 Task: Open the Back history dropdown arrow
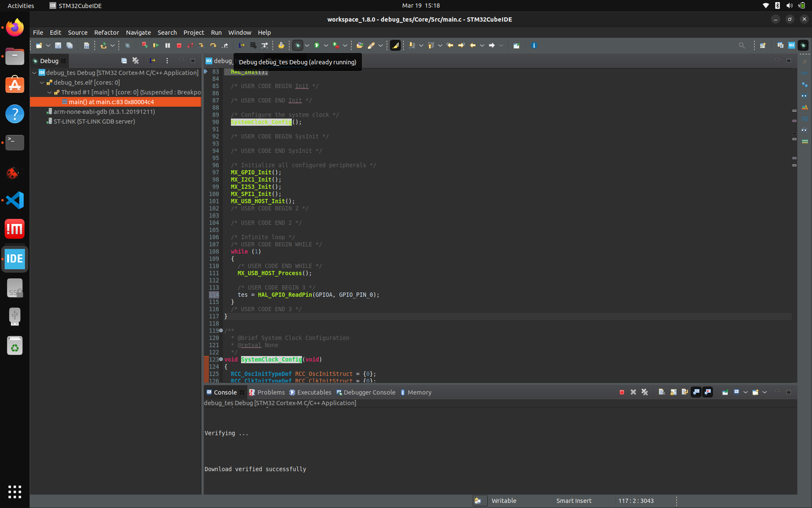click(482, 45)
